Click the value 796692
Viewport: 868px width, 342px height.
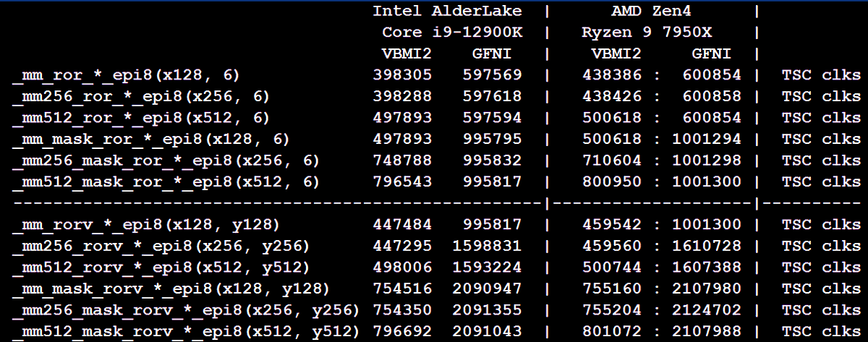(403, 331)
